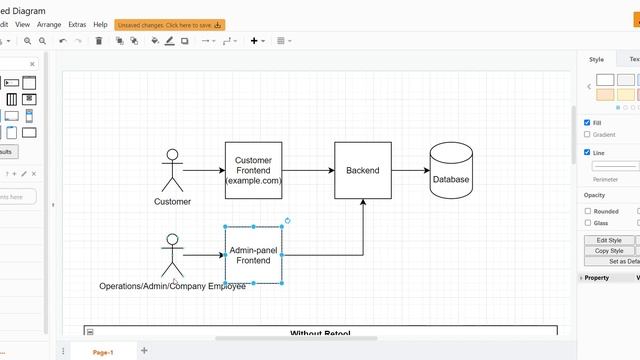Click the Edit Style button
The image size is (640, 360).
click(x=609, y=240)
